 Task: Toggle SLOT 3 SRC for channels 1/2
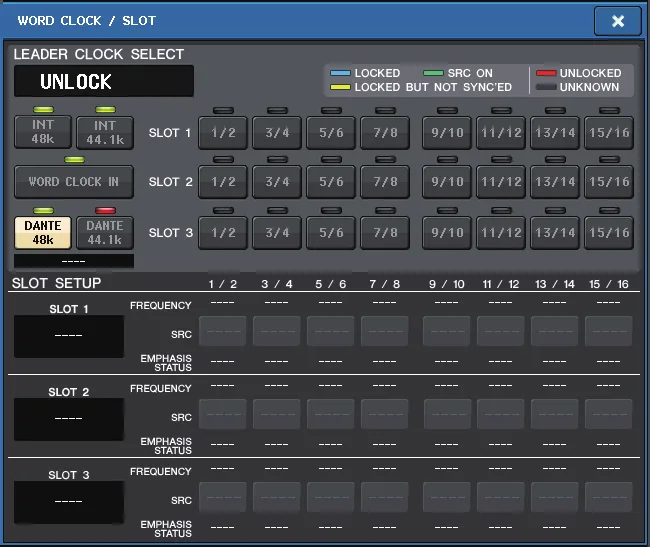click(x=223, y=497)
